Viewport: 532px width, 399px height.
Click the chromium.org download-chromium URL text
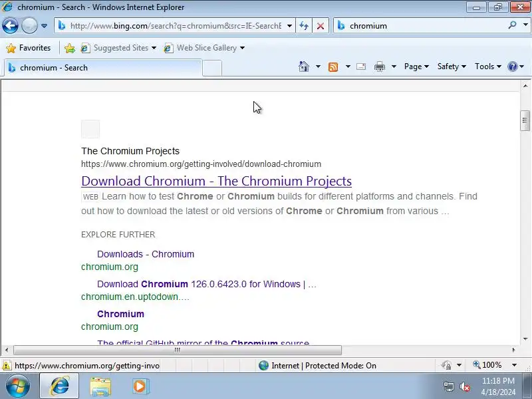click(x=201, y=164)
